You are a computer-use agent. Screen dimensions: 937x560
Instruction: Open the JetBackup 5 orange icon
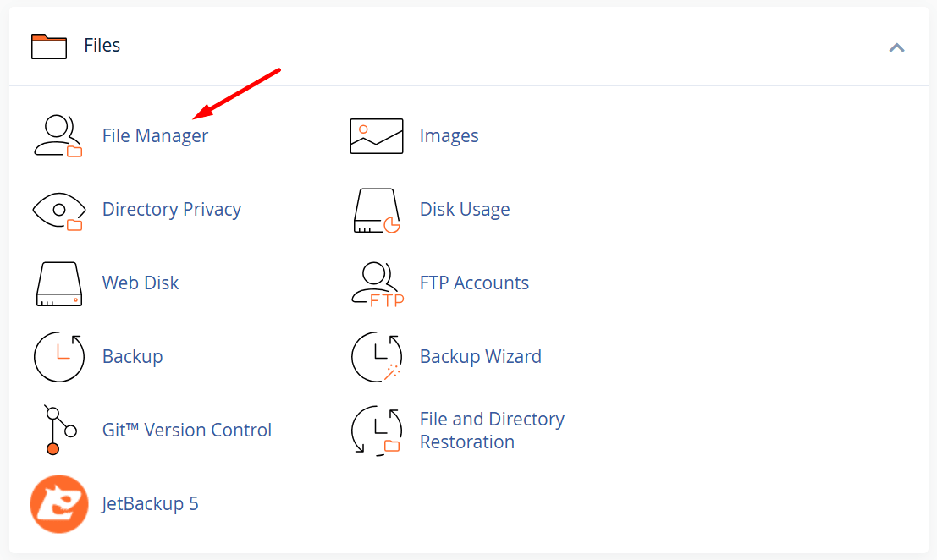tap(58, 504)
